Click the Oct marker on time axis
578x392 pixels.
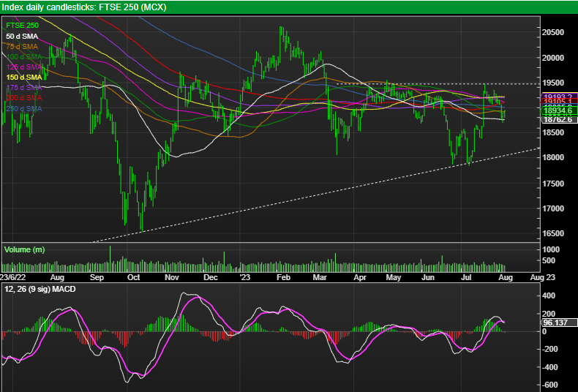coord(133,277)
